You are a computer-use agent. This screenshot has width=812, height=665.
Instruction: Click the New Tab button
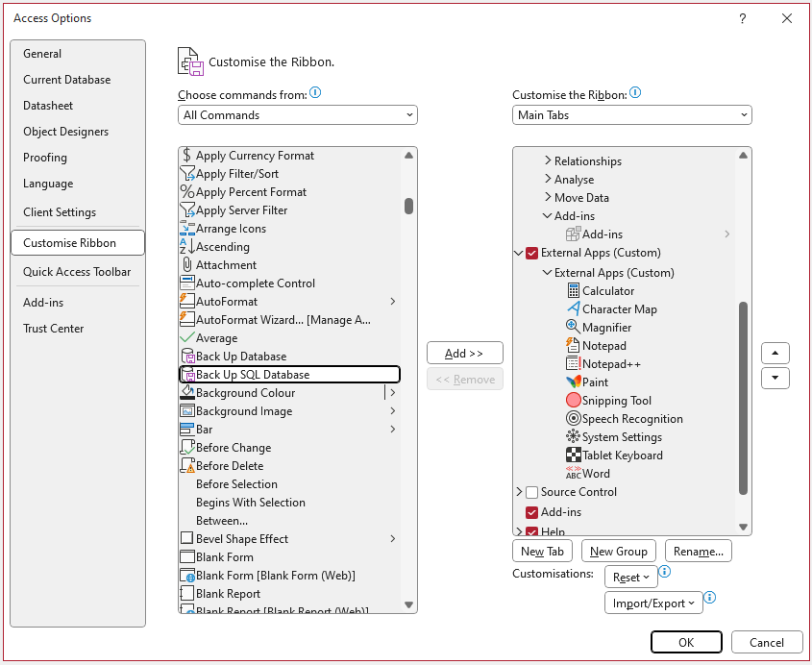click(542, 551)
